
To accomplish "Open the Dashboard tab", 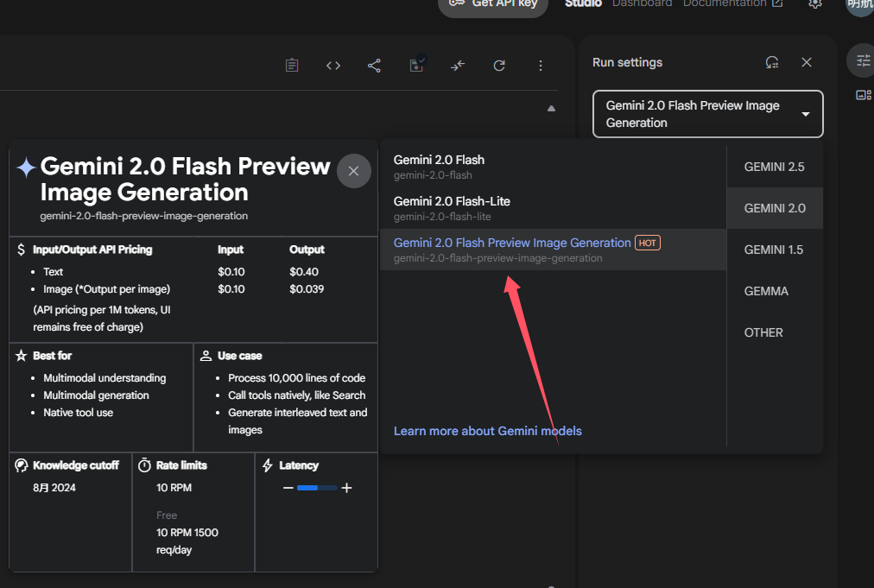I will click(642, 4).
